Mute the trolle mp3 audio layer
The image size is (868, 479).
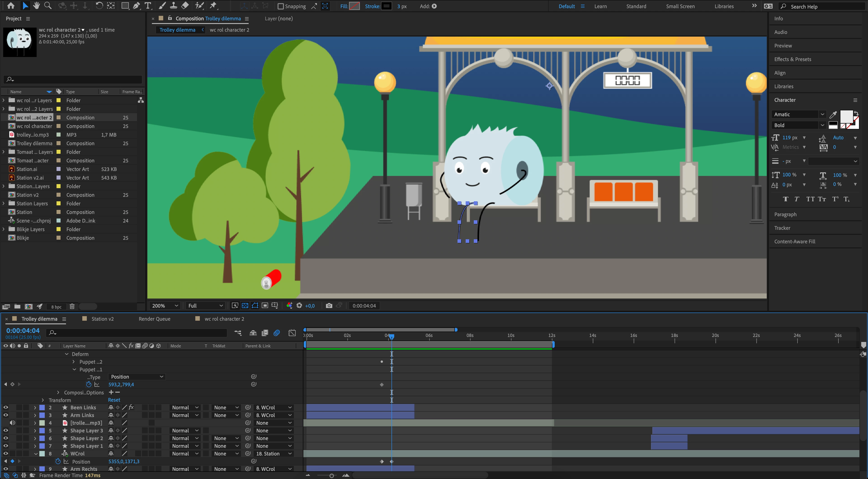(12, 423)
